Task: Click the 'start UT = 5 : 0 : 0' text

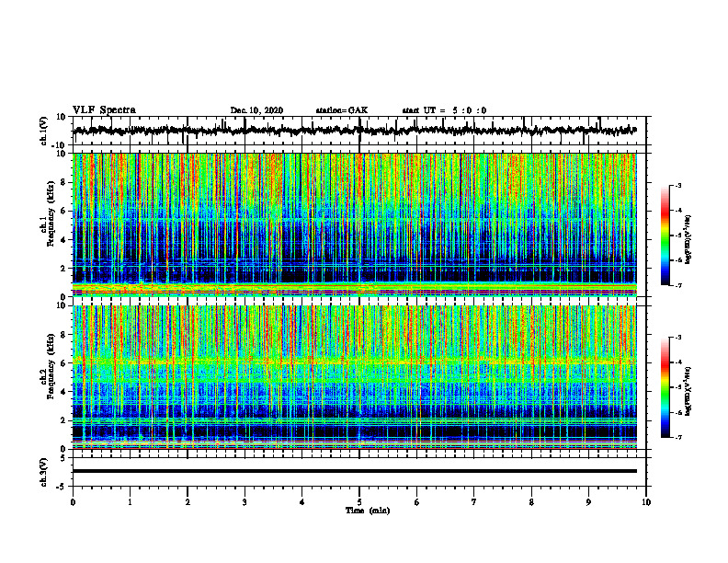Action: [444, 110]
